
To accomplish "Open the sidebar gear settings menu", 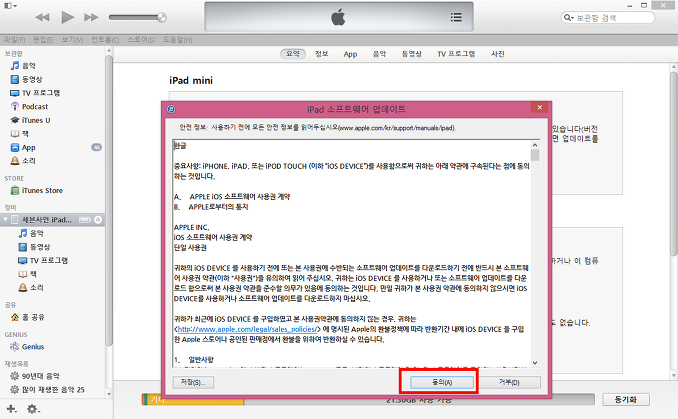I will coord(33,409).
